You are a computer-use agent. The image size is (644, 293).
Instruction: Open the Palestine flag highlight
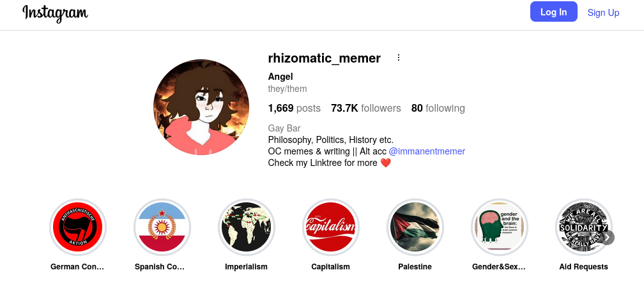coord(415,227)
